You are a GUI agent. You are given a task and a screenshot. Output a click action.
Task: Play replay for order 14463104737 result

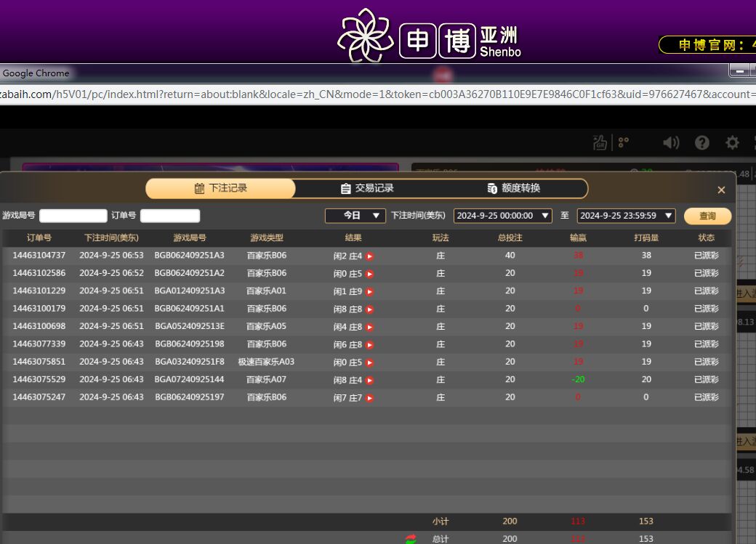[369, 256]
